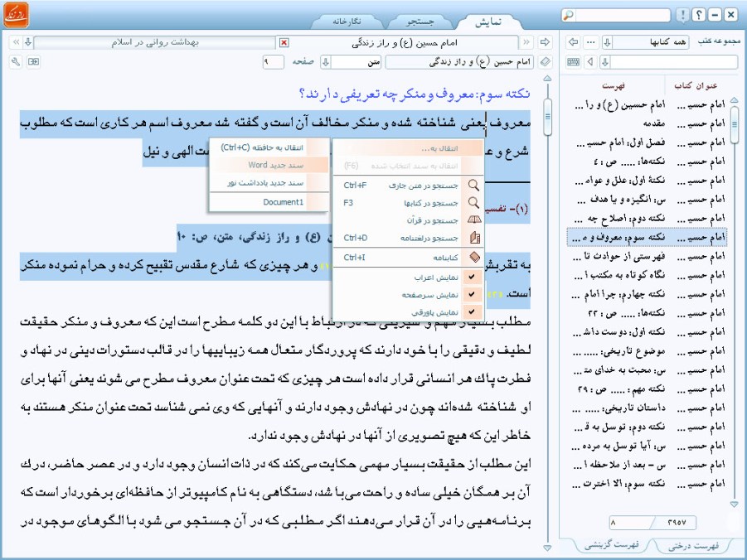Screen dimensions: 747x560
Task: Click the open book icon for جستجو در قرآن
Action: pos(474,220)
